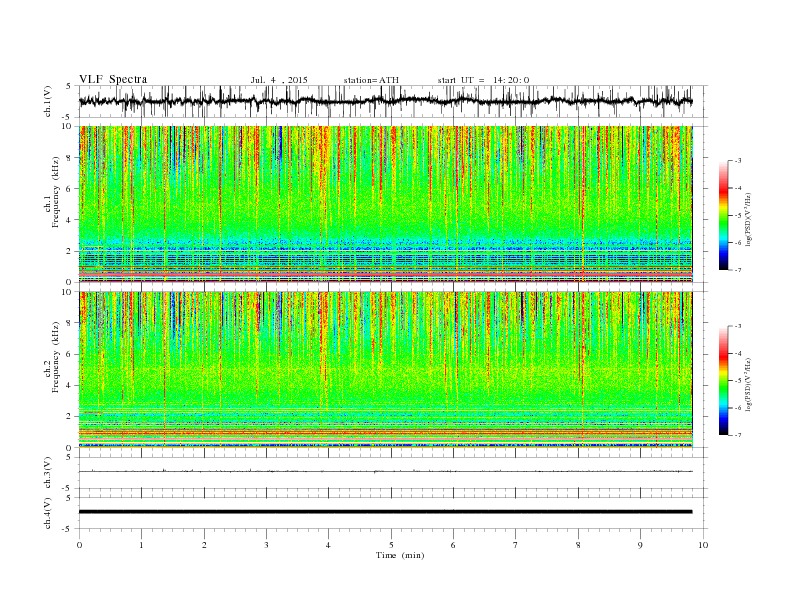
Task: Click the thick ch.4 voltage trace
Action: 385,512
